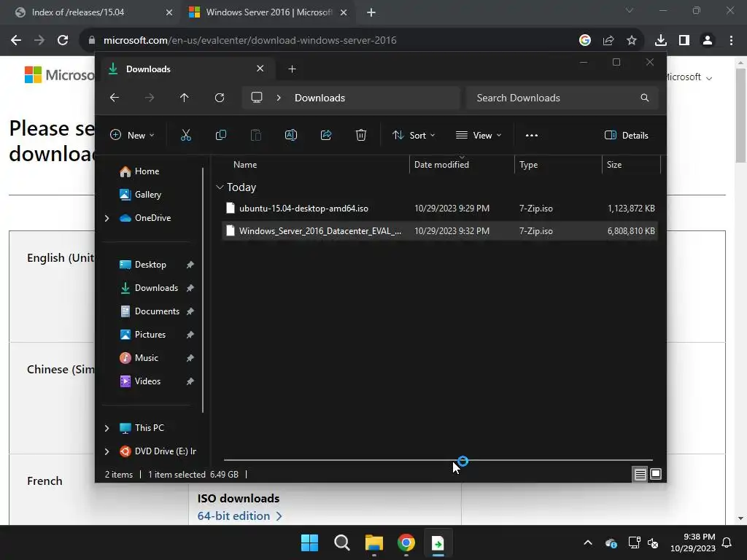747x560 pixels.
Task: Click chevron before Downloads in address bar
Action: click(x=279, y=98)
